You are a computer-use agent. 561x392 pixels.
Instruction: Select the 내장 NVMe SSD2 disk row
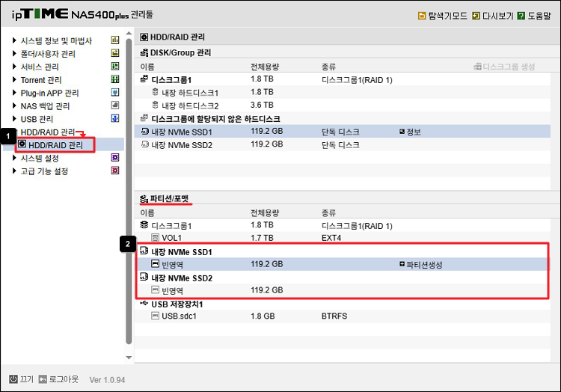pyautogui.click(x=182, y=145)
